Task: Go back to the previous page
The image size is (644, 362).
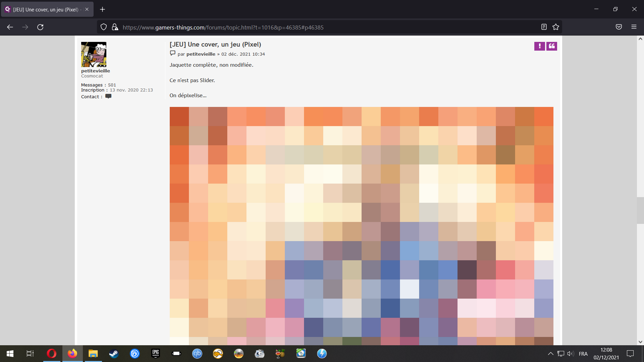Action: click(x=10, y=27)
